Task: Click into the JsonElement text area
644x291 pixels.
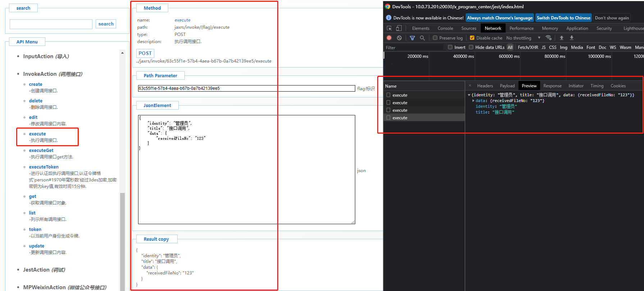Action: (x=247, y=170)
